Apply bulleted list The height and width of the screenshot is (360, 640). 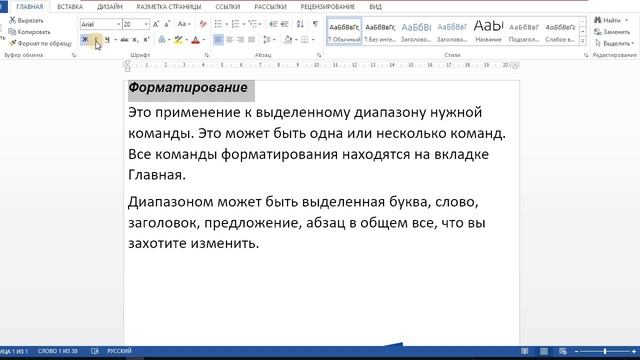[x=218, y=24]
